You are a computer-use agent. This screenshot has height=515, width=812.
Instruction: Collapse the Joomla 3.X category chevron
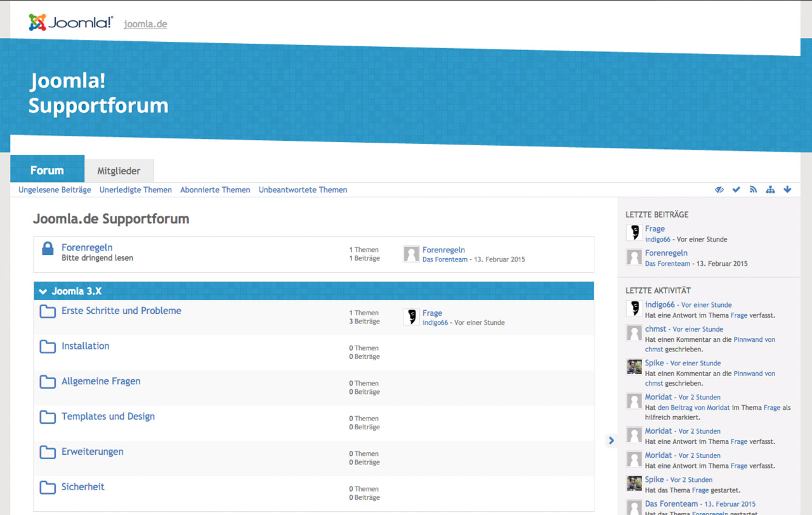43,292
